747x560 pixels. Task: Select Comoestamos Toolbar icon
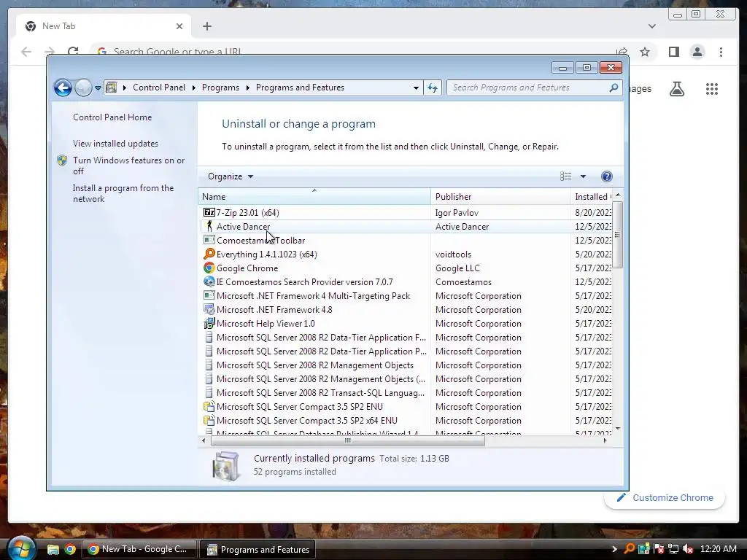point(209,240)
